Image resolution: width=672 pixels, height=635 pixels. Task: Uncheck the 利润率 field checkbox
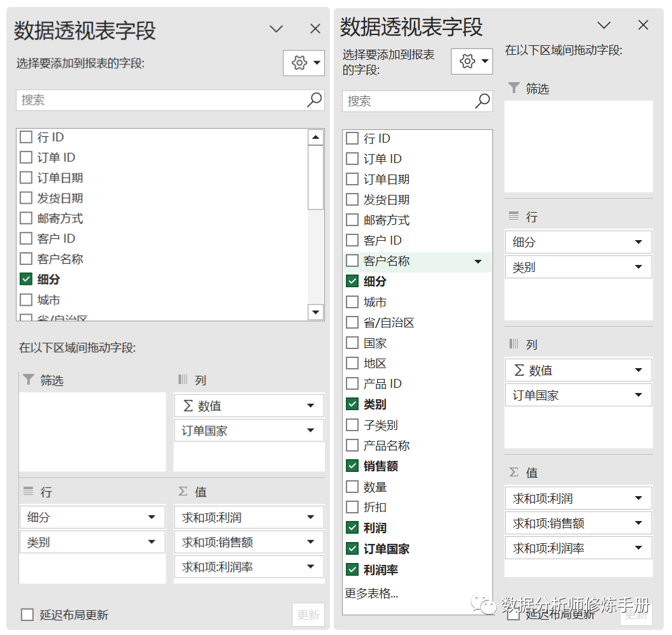(352, 569)
